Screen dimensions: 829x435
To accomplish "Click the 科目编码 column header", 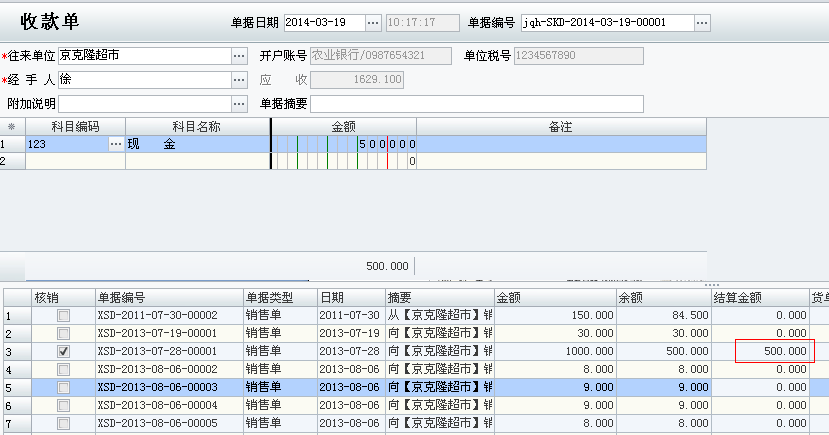I will point(75,127).
